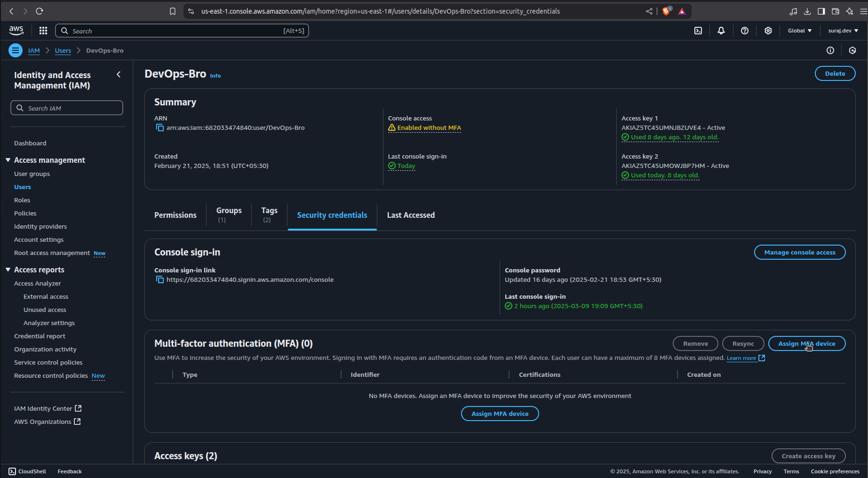Open Brave wallet icon
This screenshot has width=868, height=478.
tap(836, 11)
